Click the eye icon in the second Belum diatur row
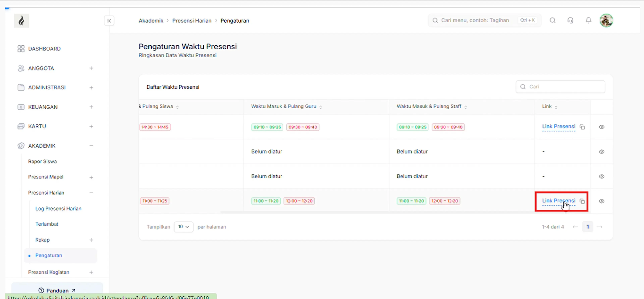This screenshot has height=299, width=644. pyautogui.click(x=602, y=176)
